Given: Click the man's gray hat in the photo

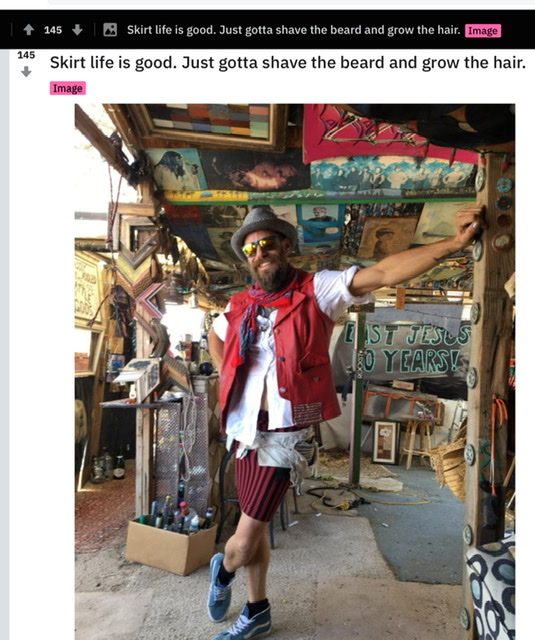Looking at the screenshot, I should pyautogui.click(x=263, y=231).
